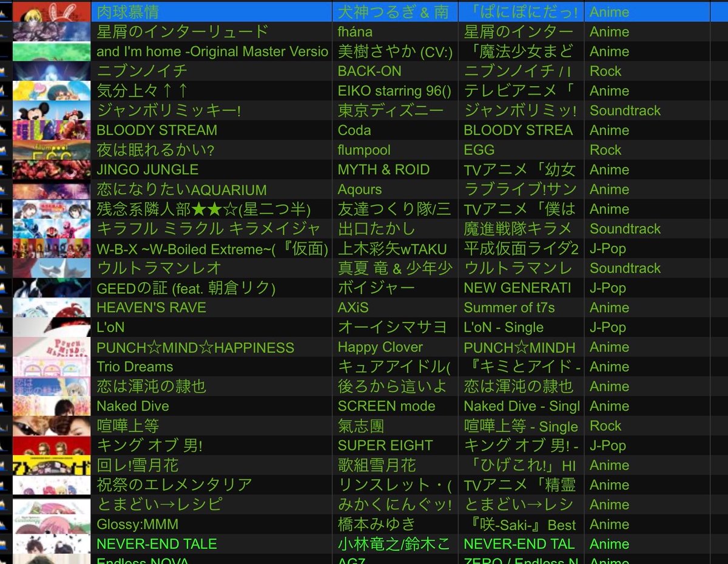Select track GEEDの証 (feat. 朝倉リク)
This screenshot has height=564, width=728.
point(186,288)
